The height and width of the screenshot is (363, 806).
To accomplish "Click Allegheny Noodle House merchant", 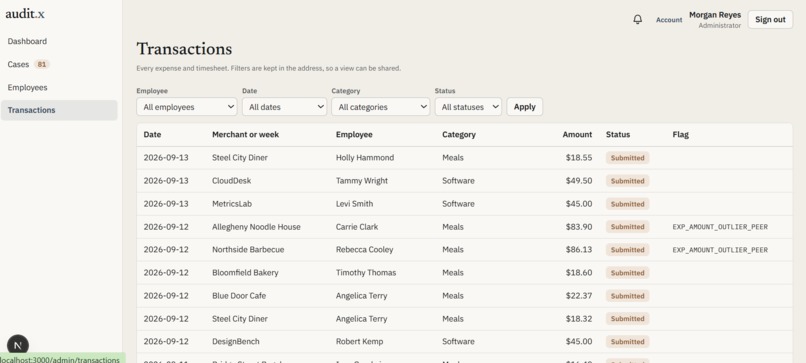I will (256, 227).
